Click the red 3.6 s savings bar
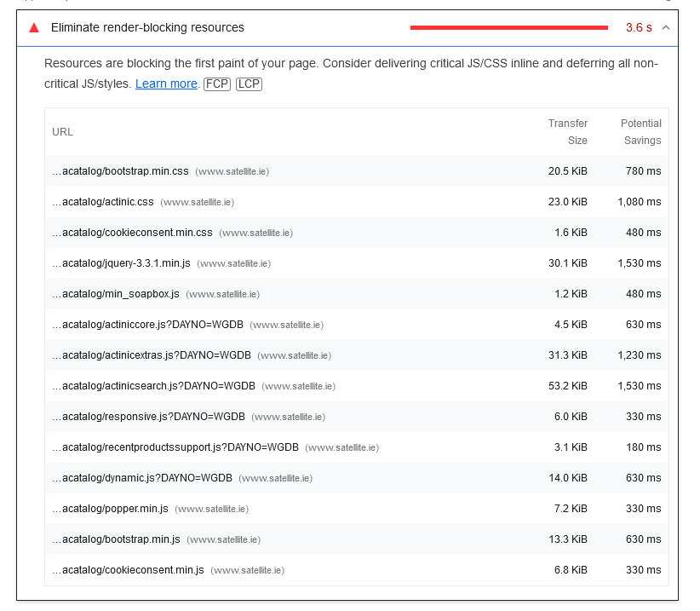This screenshot has height=611, width=700. tap(508, 27)
